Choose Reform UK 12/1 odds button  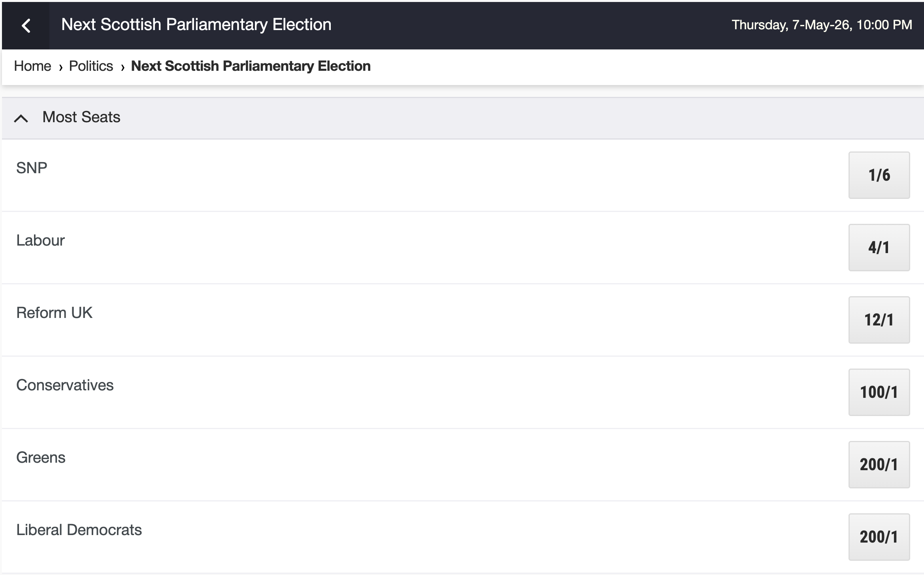[x=879, y=320]
